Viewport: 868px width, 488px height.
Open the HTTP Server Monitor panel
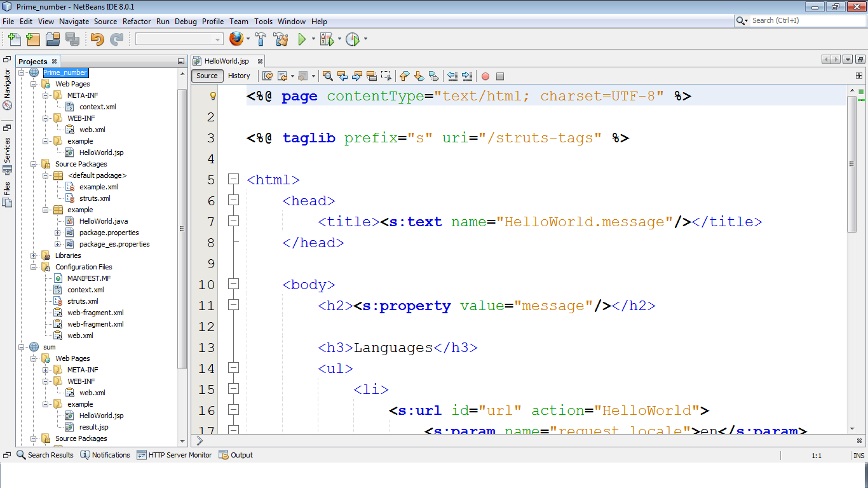[174, 455]
